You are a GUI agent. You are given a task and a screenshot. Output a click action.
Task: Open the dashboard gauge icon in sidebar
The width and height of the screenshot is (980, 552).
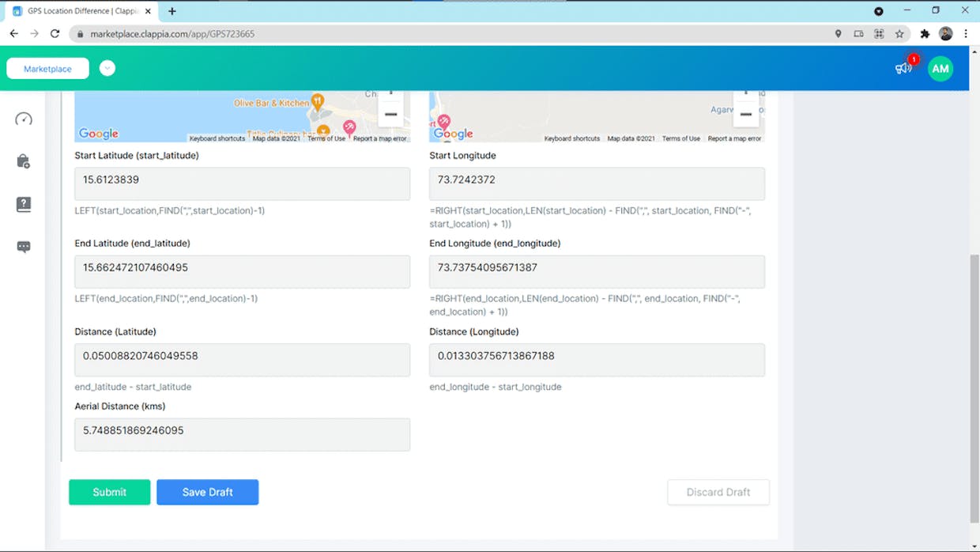tap(24, 119)
